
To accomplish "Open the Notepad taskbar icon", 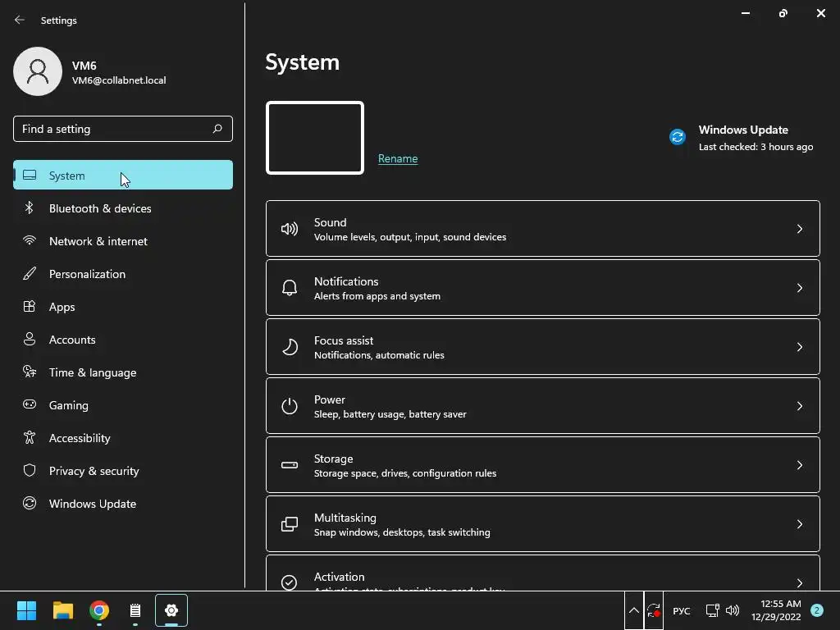I will (x=135, y=610).
